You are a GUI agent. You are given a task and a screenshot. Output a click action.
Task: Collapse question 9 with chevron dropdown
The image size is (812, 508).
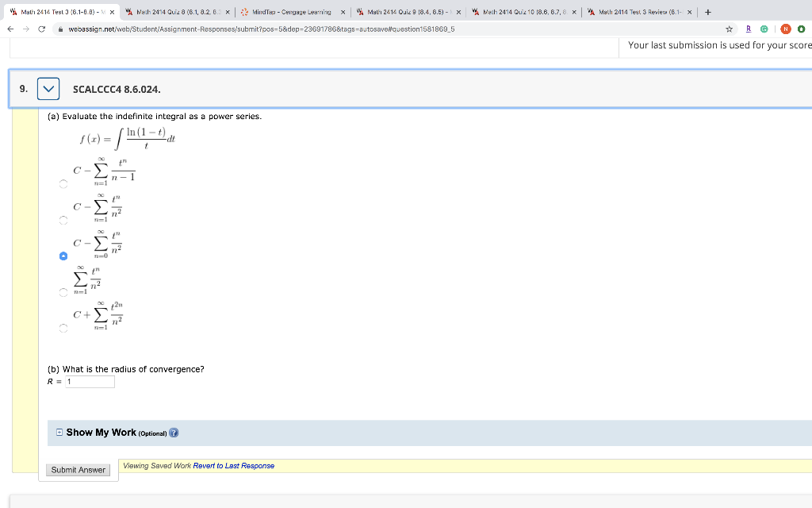48,89
